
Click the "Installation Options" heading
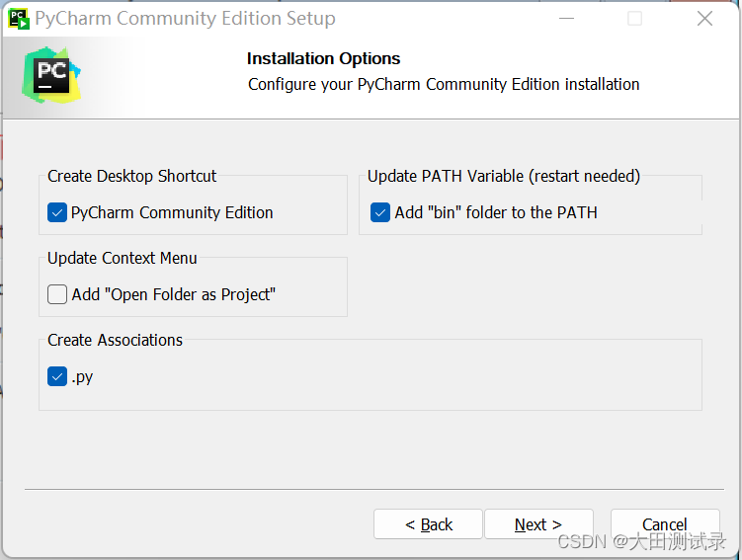[x=323, y=59]
